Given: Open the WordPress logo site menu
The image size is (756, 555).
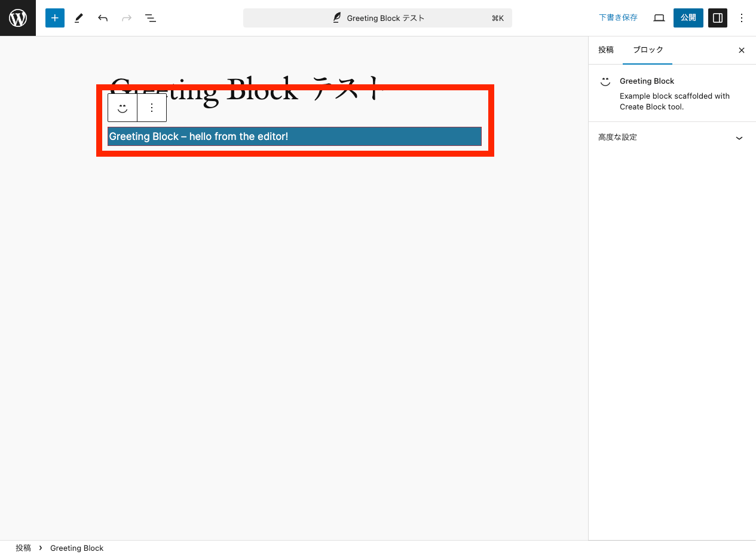Looking at the screenshot, I should click(18, 18).
